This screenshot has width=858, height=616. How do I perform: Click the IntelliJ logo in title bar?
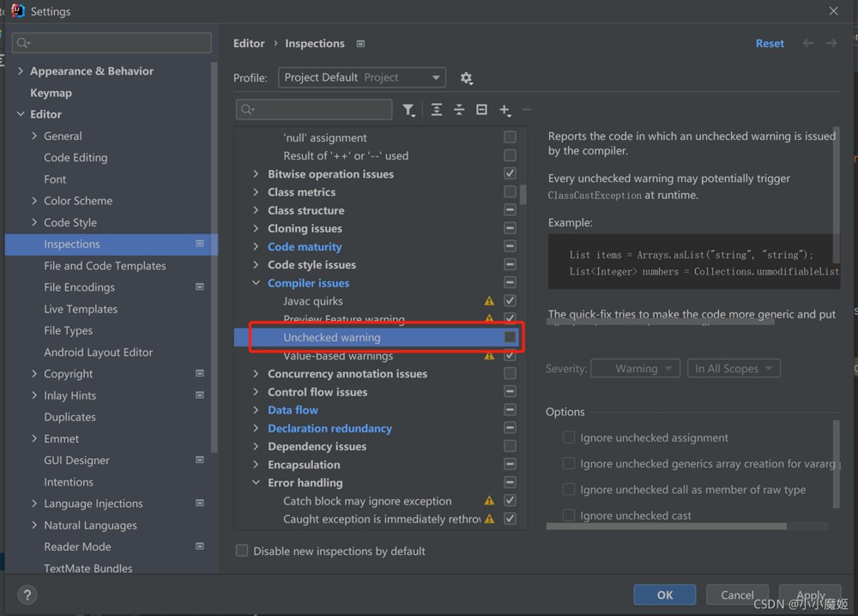coord(18,11)
